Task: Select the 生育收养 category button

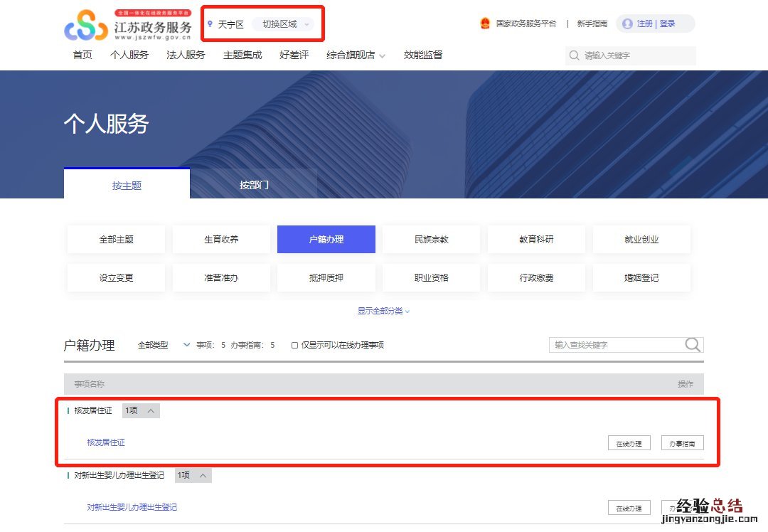Action: point(221,240)
